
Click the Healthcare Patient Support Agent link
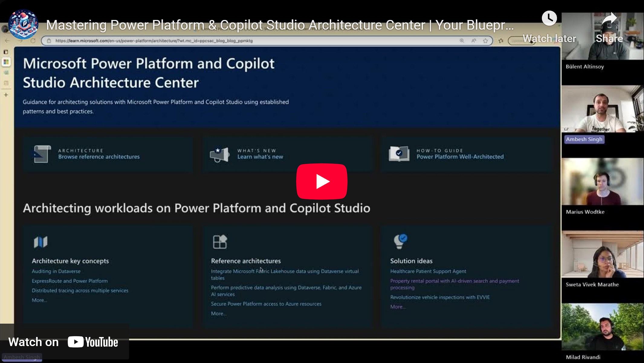[428, 271]
